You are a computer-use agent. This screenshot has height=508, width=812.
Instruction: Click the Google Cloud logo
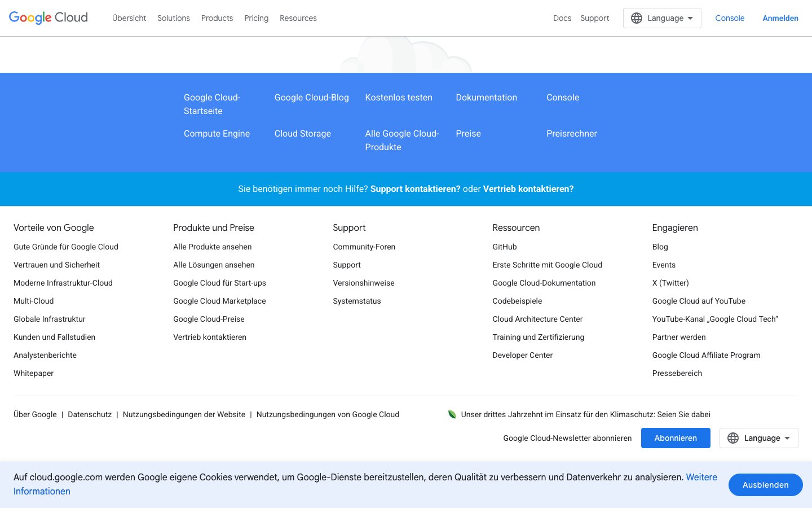tap(48, 17)
